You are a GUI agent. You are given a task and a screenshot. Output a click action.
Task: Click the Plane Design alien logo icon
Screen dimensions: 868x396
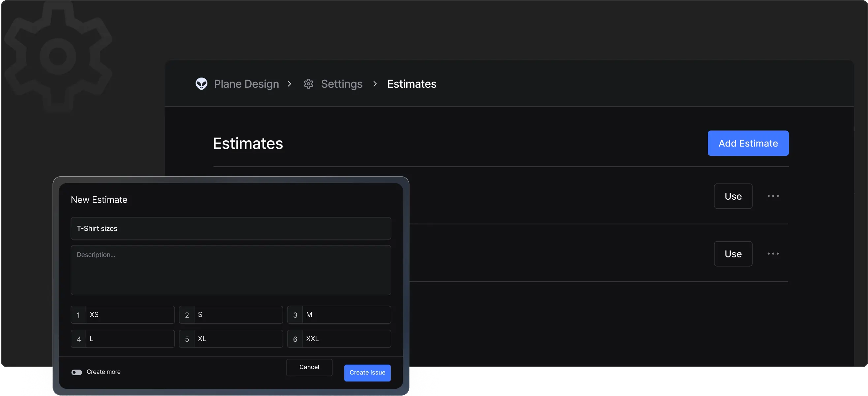coord(201,83)
